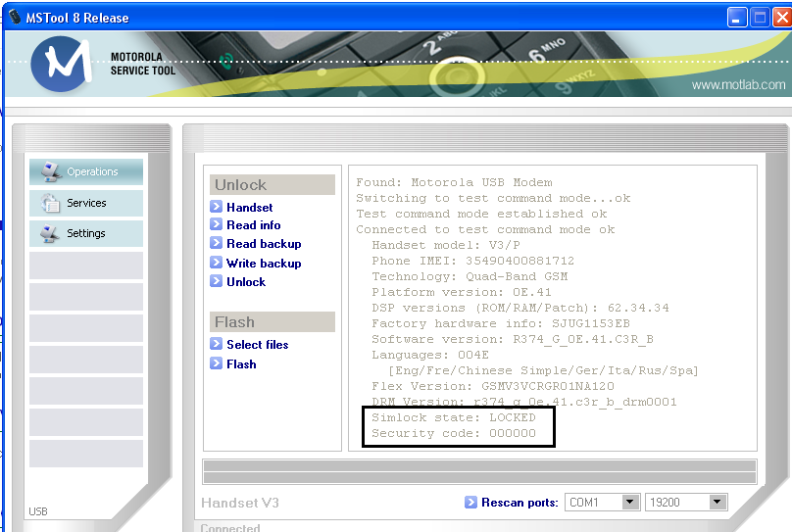The height and width of the screenshot is (532, 792).
Task: Click the 'Security code: 000000' log line
Action: 454,433
